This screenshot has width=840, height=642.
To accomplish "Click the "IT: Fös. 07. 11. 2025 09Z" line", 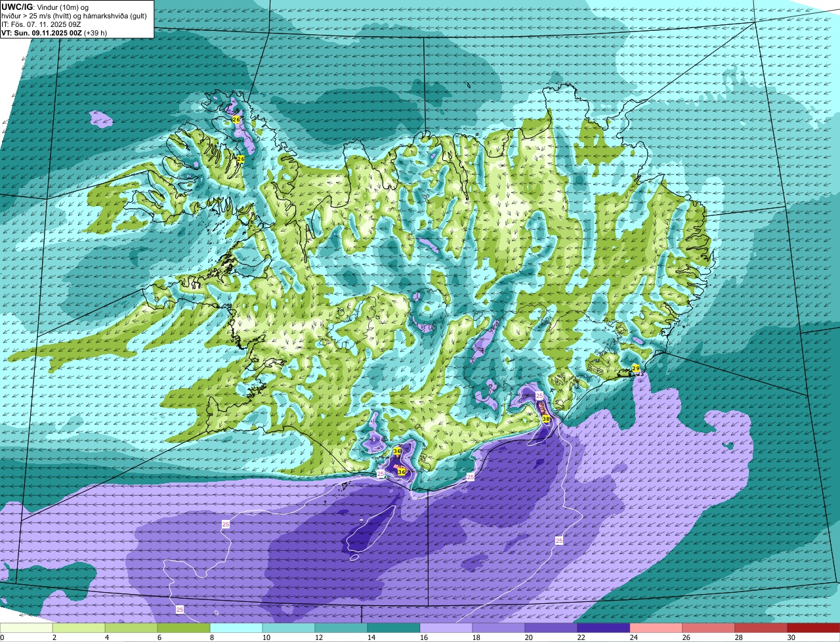I will point(41,24).
